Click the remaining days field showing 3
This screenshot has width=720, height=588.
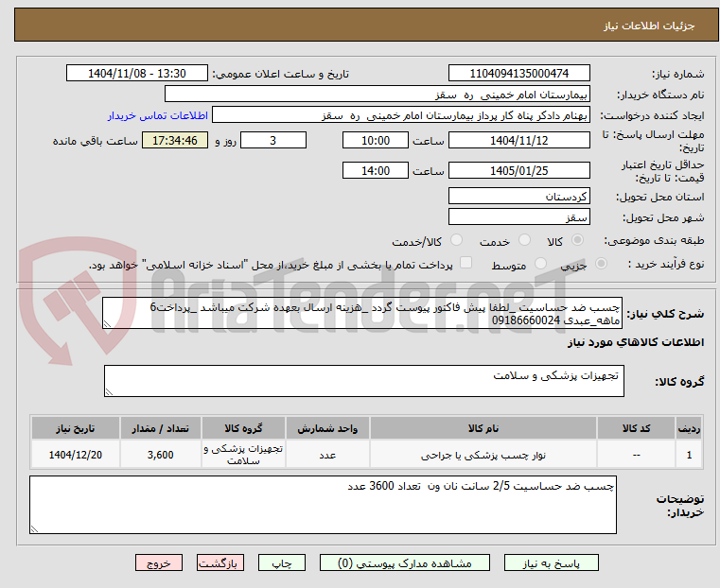[x=273, y=140]
